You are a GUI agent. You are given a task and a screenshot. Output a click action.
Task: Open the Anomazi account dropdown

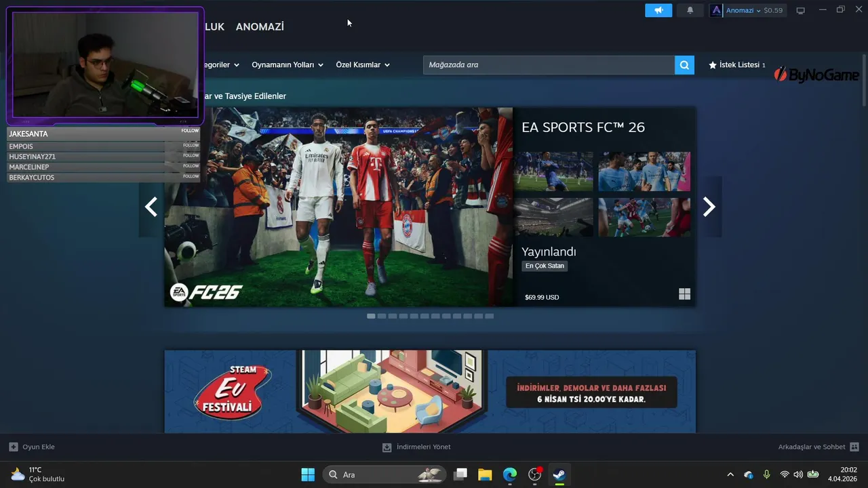[743, 10]
